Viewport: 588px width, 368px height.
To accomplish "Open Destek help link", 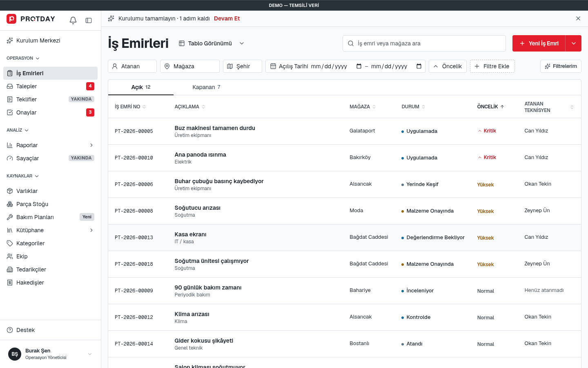I will click(x=51, y=330).
